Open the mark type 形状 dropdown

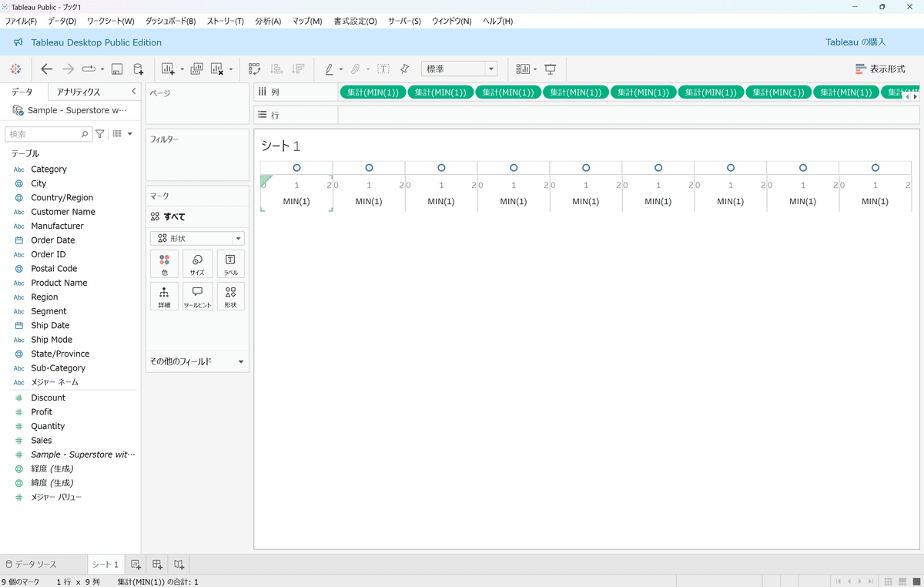[197, 239]
